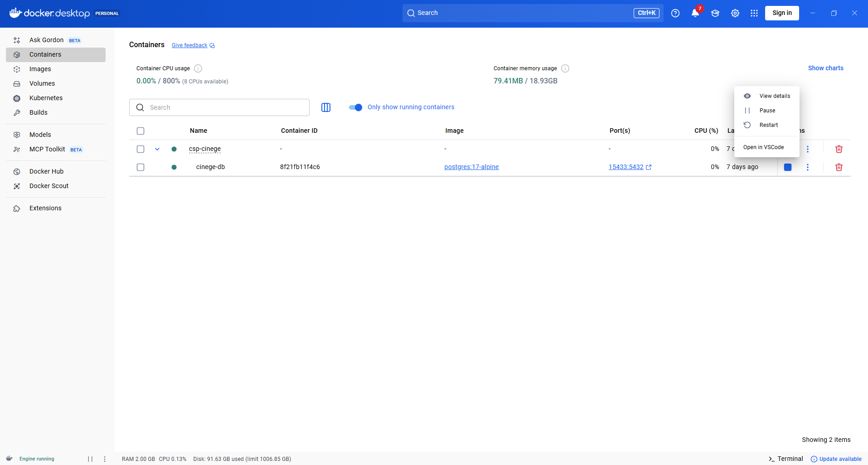Click the Show charts link
The width and height of the screenshot is (868, 465).
(826, 68)
